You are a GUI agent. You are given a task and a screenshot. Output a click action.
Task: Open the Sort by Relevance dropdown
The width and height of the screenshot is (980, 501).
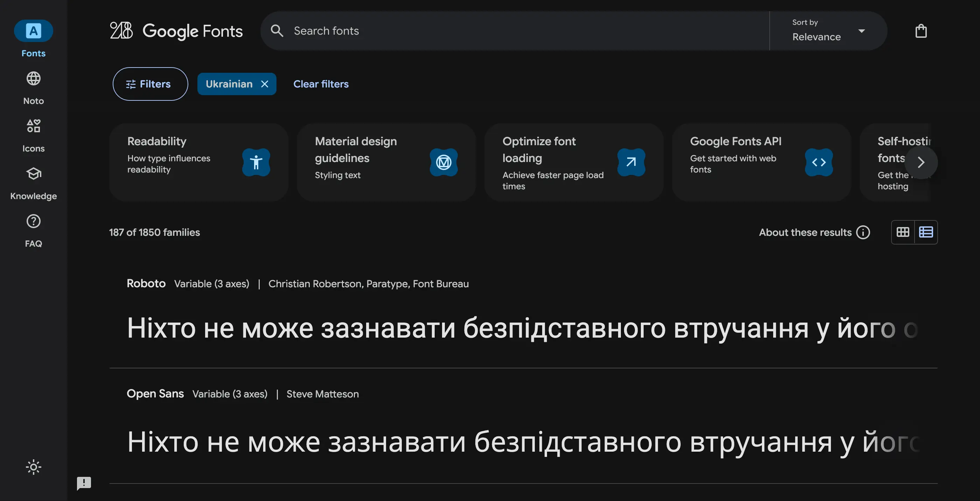point(828,30)
